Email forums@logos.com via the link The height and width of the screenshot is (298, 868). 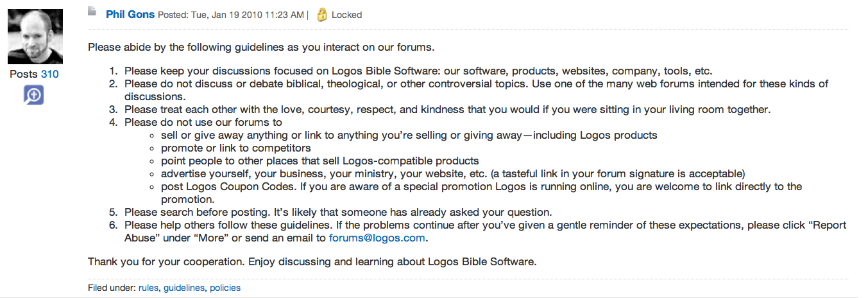377,238
